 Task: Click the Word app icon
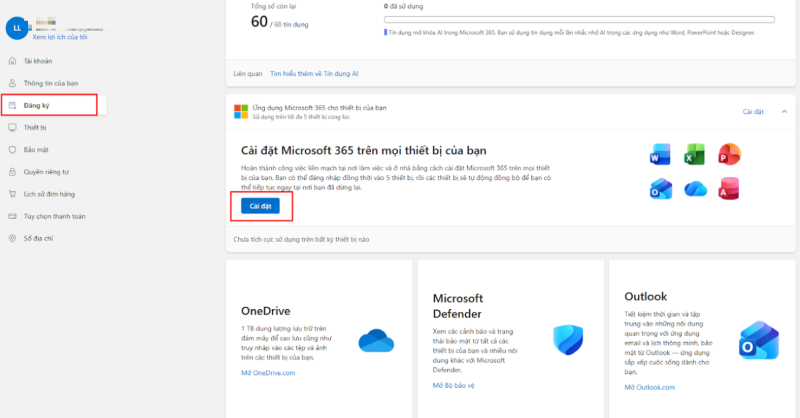[x=660, y=155]
